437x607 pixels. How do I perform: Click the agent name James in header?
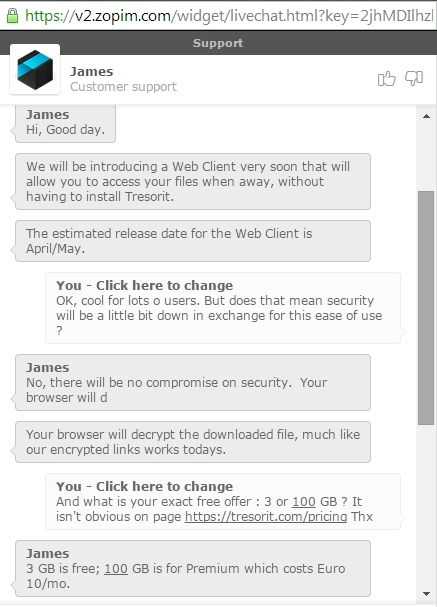92,72
